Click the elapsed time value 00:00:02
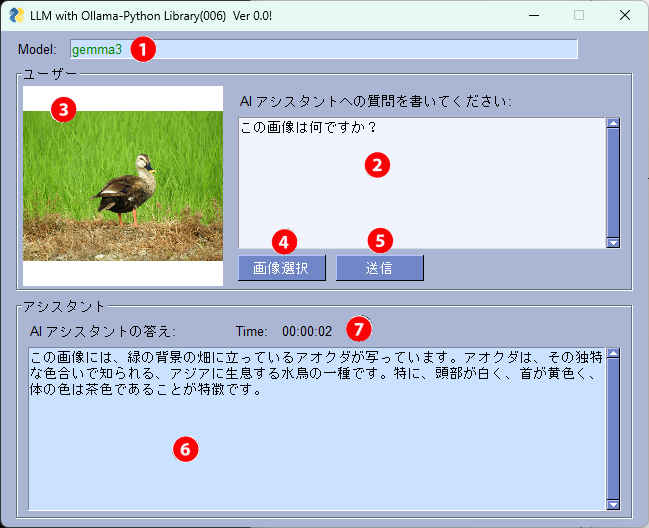 (306, 331)
